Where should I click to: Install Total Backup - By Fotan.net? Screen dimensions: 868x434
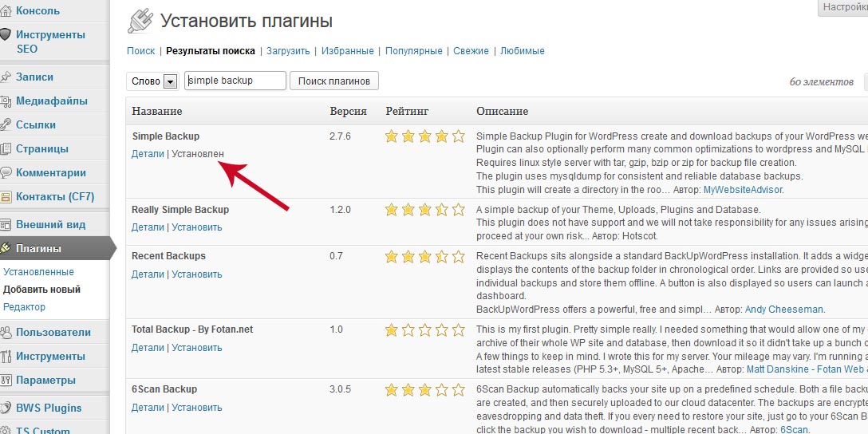(x=196, y=348)
